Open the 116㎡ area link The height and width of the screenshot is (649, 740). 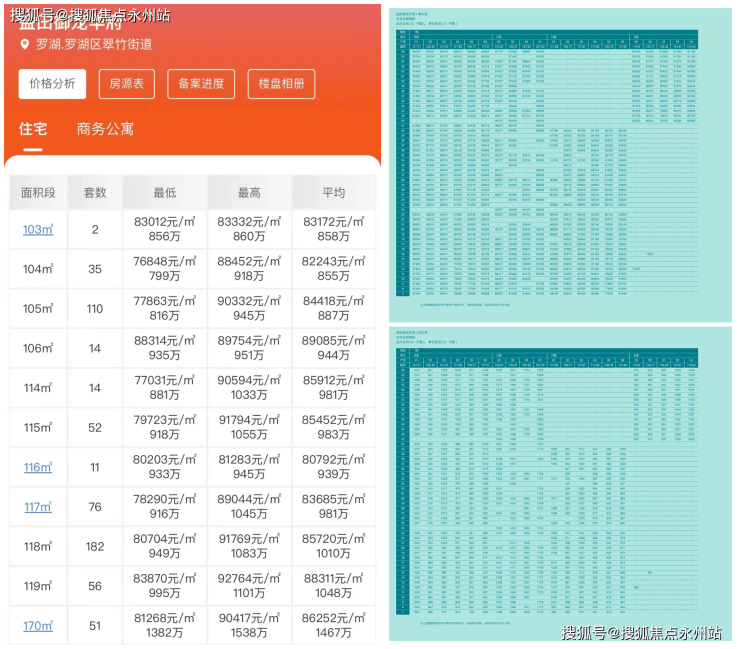pyautogui.click(x=38, y=467)
